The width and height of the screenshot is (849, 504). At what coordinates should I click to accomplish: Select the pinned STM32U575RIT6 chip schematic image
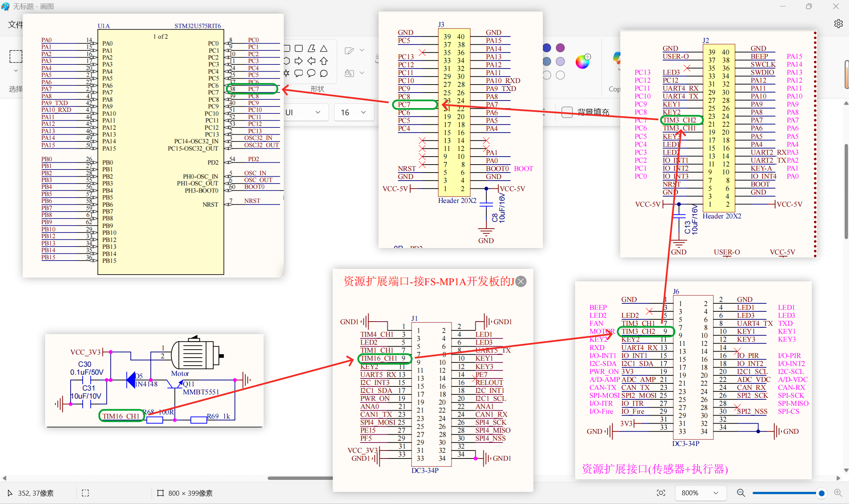point(153,146)
